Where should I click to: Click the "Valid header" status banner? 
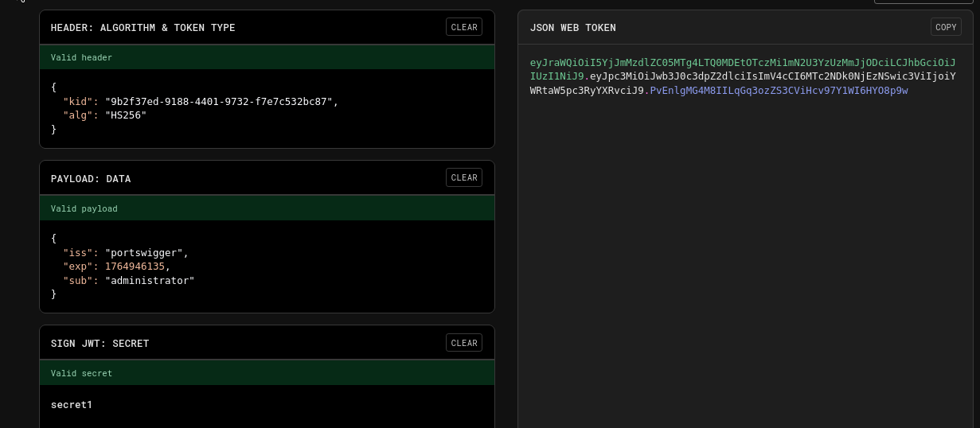tap(81, 57)
